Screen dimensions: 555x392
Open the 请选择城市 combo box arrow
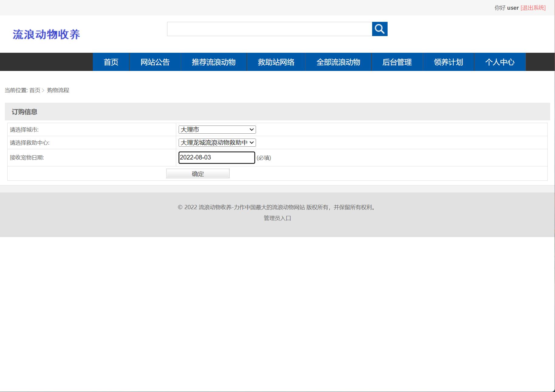pyautogui.click(x=251, y=129)
